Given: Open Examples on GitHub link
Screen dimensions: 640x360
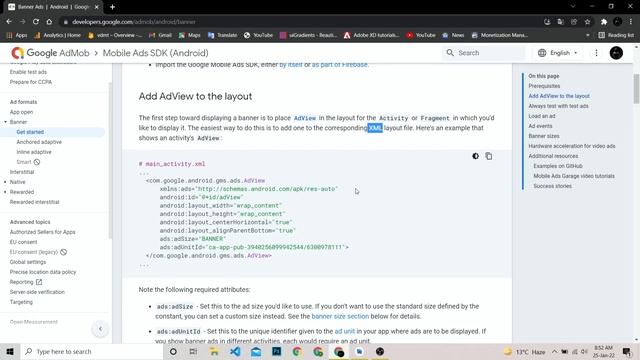Looking at the screenshot, I should coord(558,166).
